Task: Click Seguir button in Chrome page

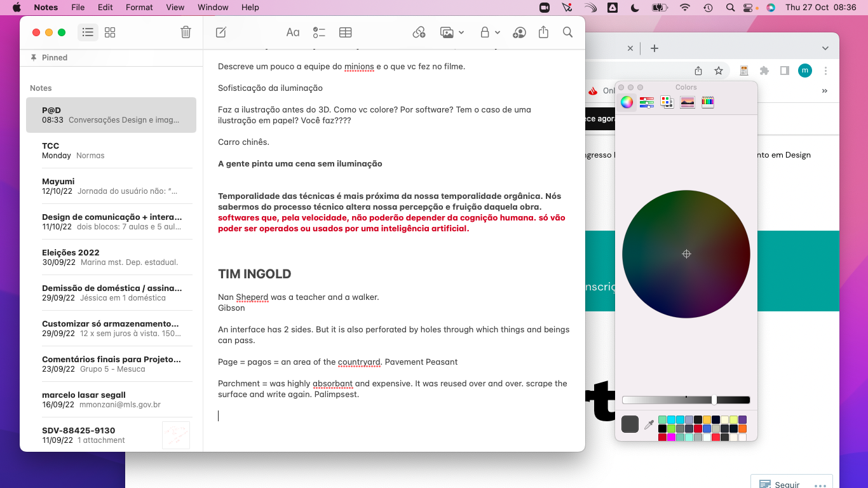Action: [x=780, y=484]
